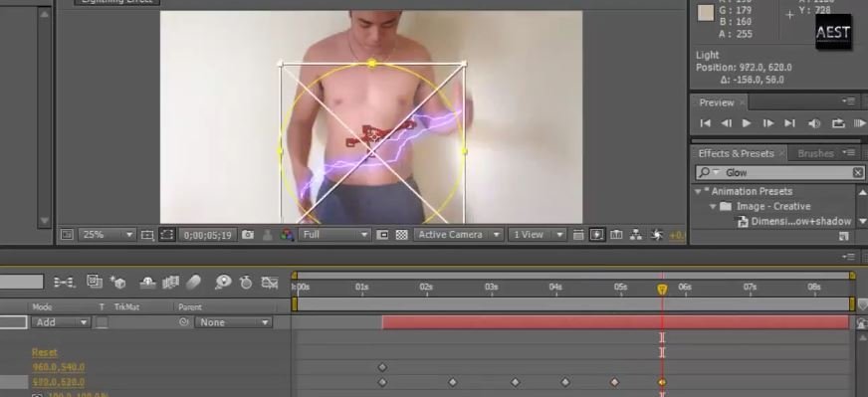Click the Mode column header

(42, 306)
